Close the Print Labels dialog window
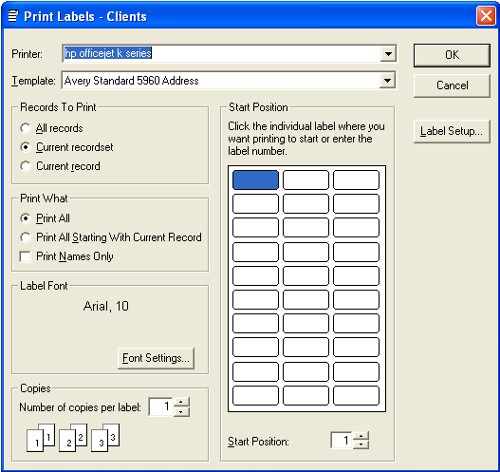500x472 pixels. 486,16
